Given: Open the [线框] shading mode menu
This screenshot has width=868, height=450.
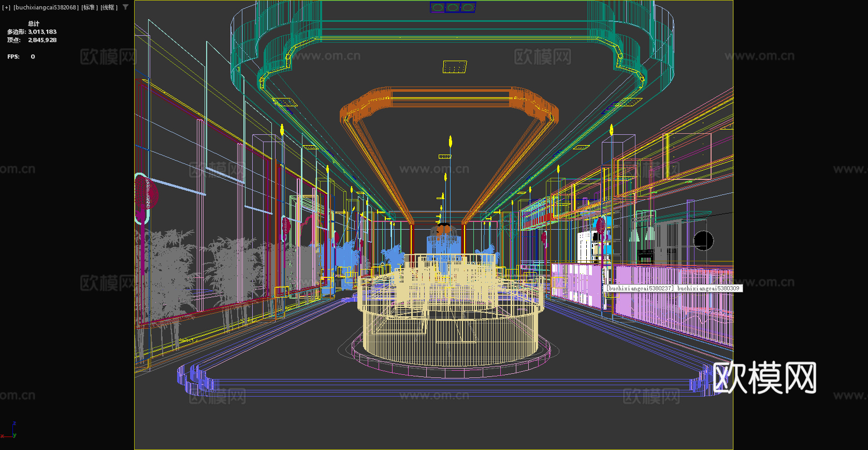Looking at the screenshot, I should point(109,7).
